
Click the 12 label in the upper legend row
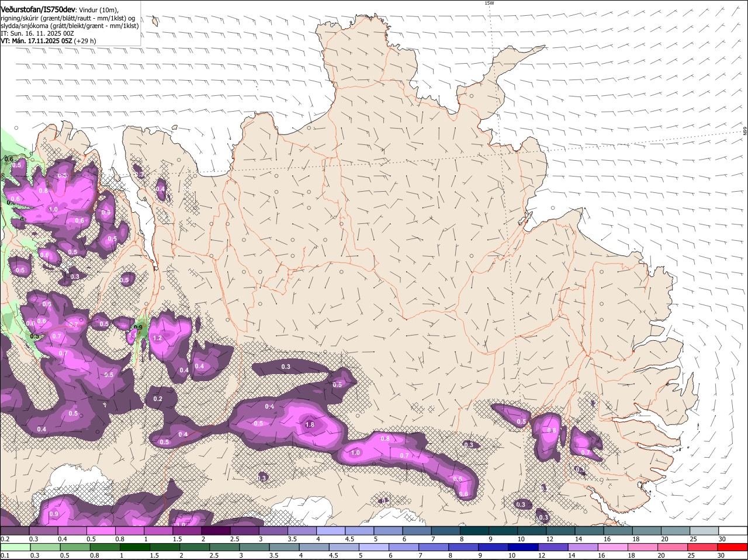pos(549,539)
